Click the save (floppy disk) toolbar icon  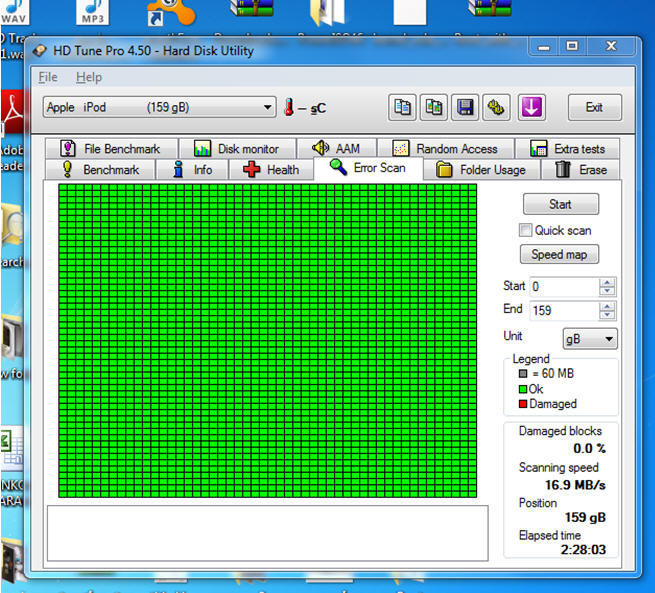465,108
